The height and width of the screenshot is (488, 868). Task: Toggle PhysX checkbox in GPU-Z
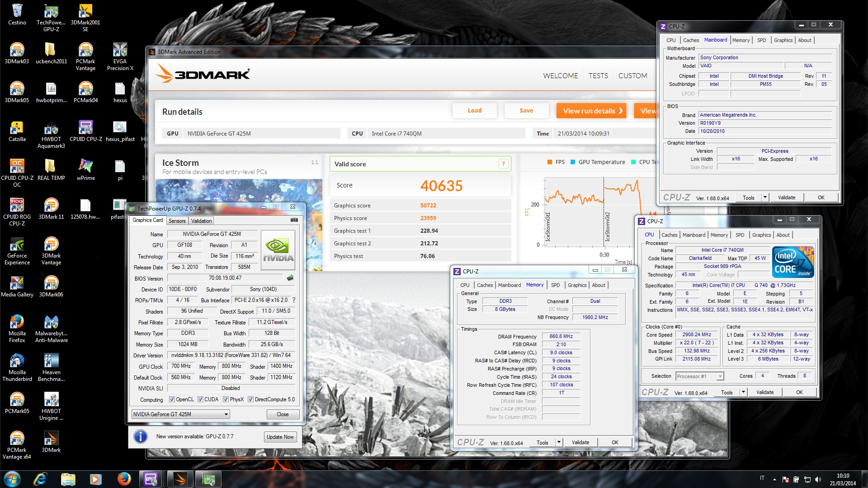(226, 399)
